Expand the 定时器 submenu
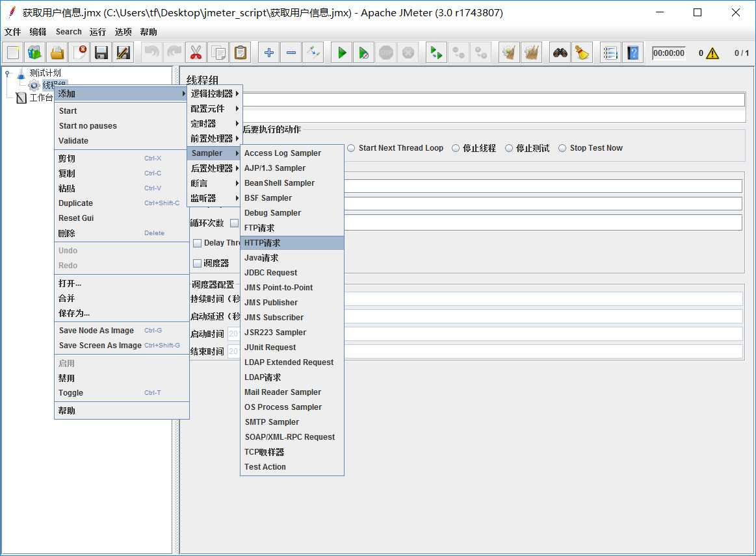 [x=214, y=123]
